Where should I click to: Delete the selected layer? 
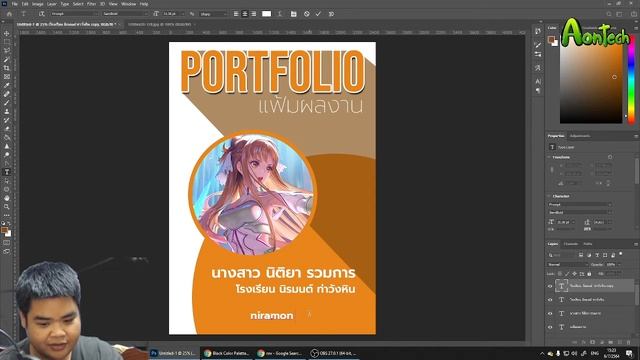pos(629,342)
